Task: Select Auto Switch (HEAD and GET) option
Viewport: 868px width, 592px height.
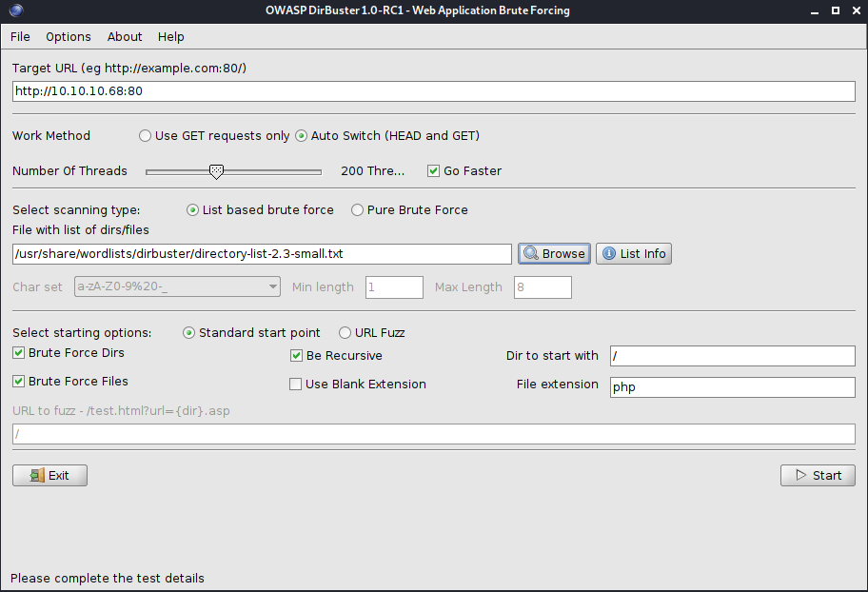Action: click(x=301, y=136)
